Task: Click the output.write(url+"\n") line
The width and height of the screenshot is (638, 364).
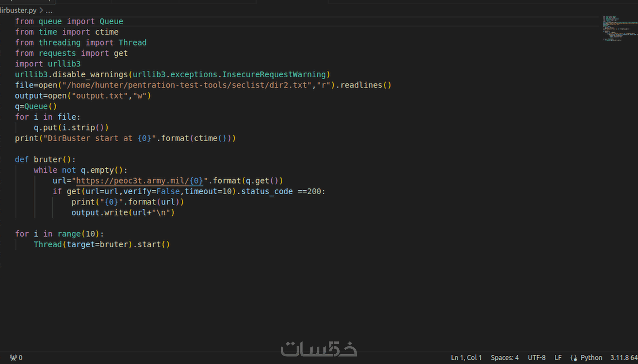Action: [123, 213]
